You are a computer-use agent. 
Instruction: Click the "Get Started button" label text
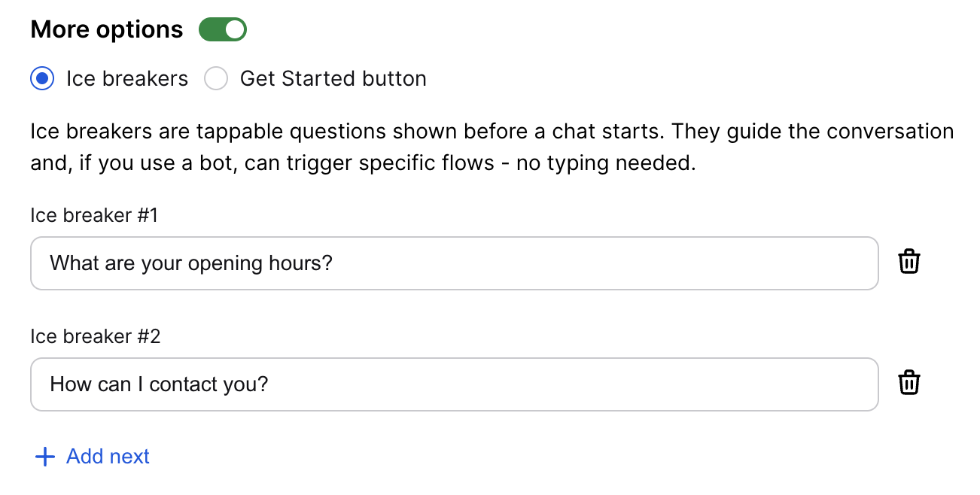pyautogui.click(x=333, y=79)
